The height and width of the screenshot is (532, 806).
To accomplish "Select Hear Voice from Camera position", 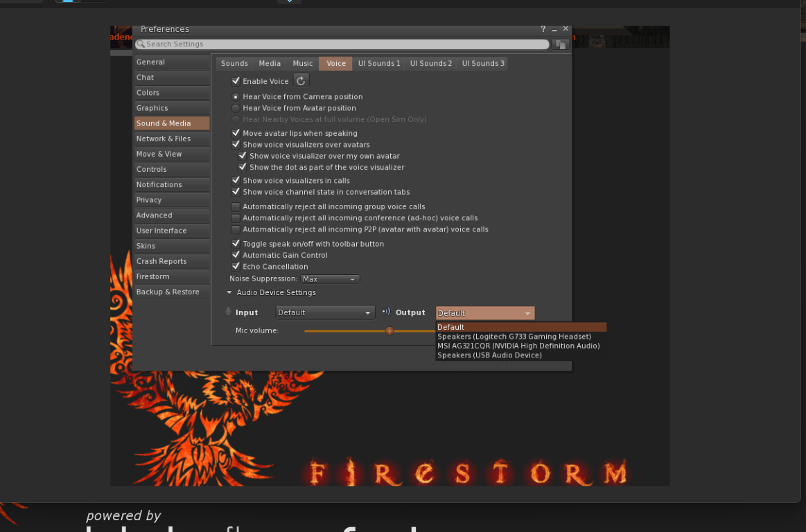I will click(x=236, y=97).
